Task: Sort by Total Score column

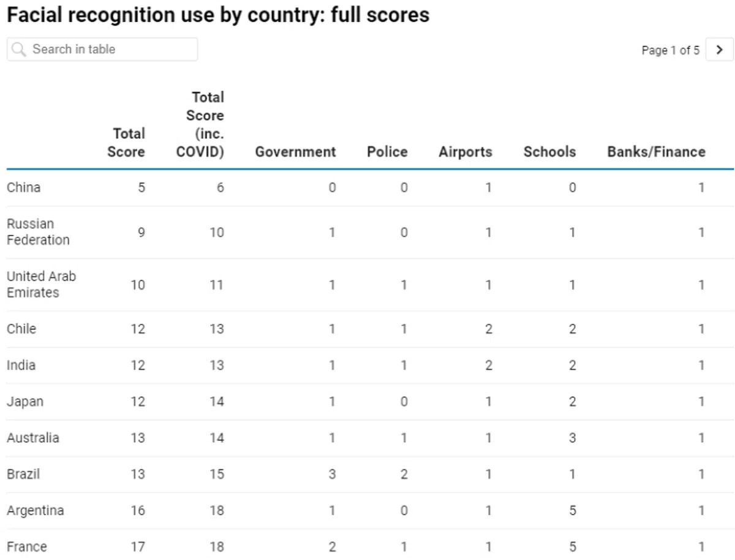Action: pyautogui.click(x=126, y=143)
